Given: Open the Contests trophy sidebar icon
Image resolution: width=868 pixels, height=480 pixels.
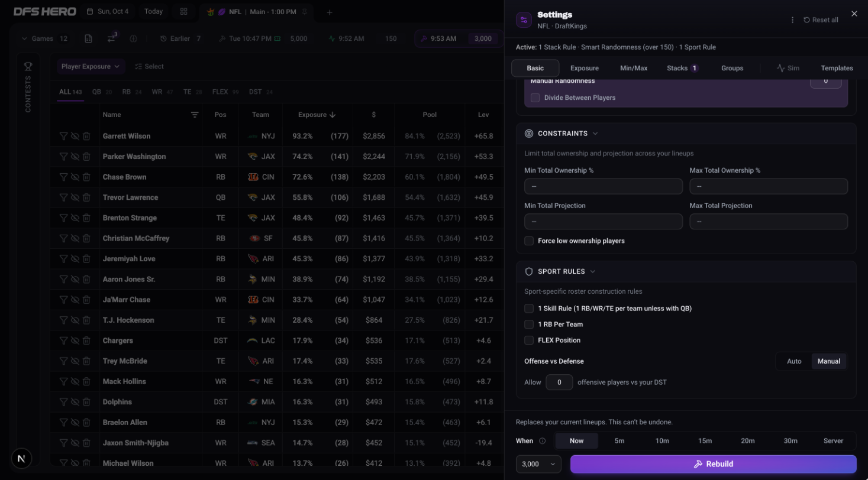Looking at the screenshot, I should [x=28, y=66].
